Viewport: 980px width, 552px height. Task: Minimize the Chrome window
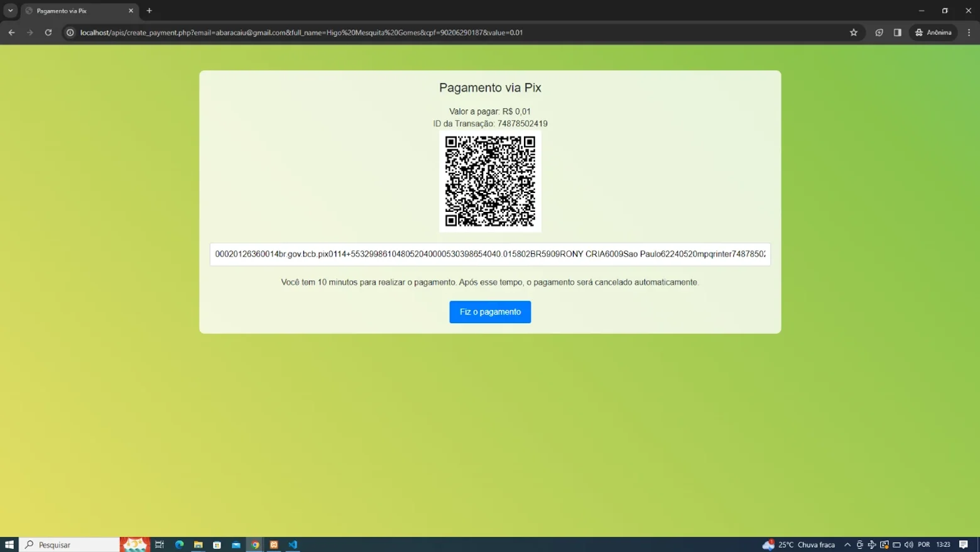pos(922,11)
